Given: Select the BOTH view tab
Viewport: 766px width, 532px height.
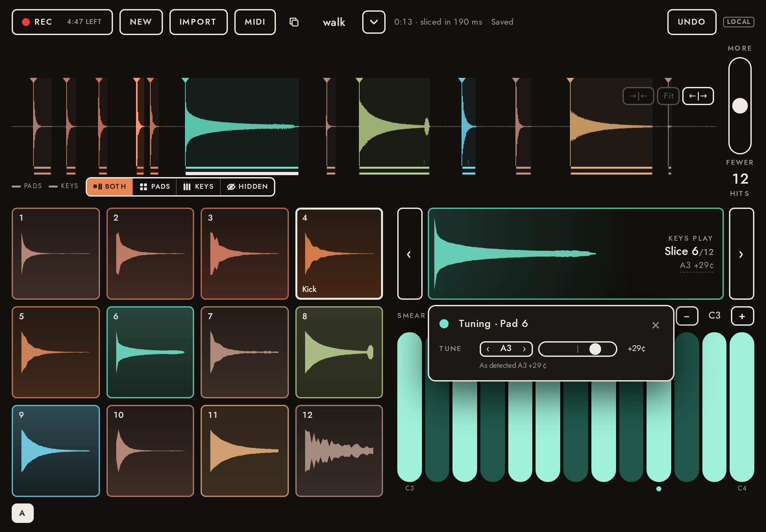Looking at the screenshot, I should coord(110,187).
